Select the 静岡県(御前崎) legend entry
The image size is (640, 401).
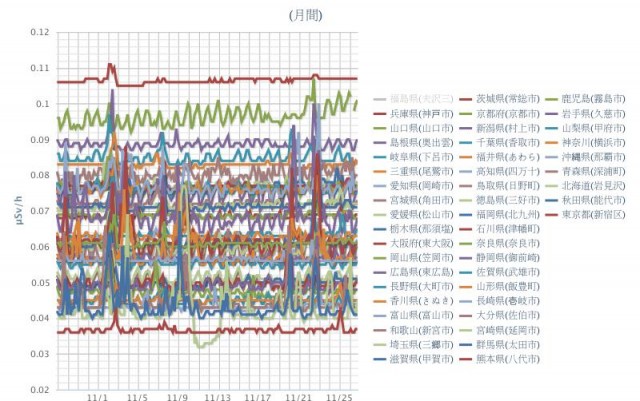(500, 258)
